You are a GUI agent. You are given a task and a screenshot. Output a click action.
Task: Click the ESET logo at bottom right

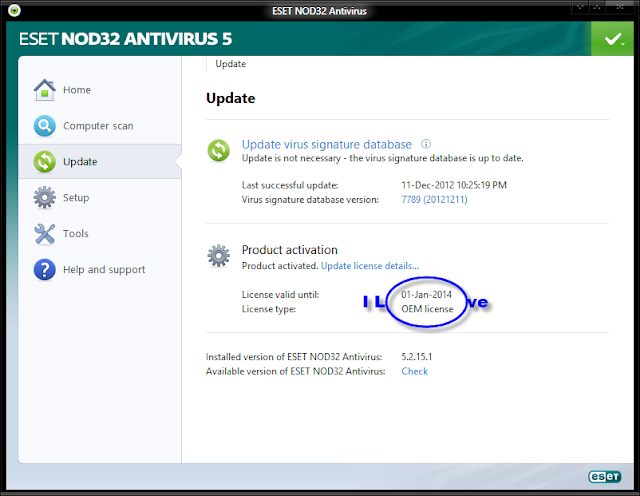(604, 476)
